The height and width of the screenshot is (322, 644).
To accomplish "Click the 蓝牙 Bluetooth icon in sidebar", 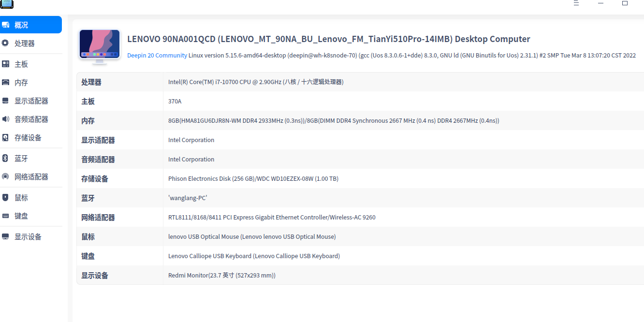I will pos(6,158).
